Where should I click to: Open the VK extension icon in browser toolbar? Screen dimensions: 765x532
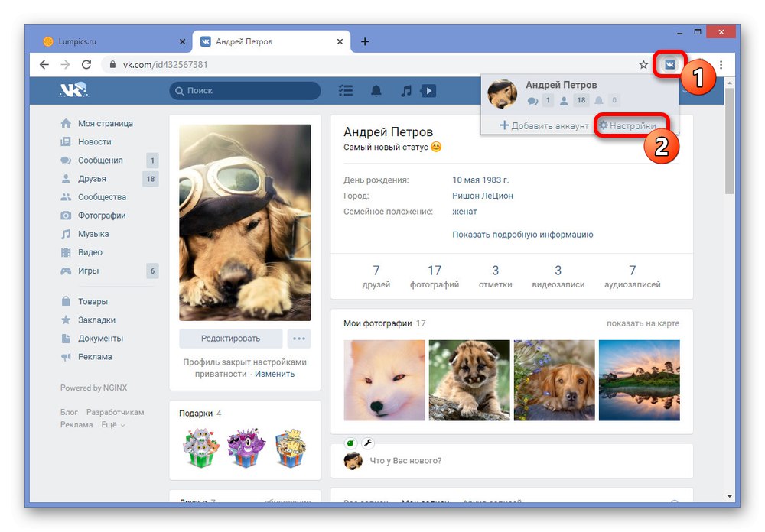point(670,64)
